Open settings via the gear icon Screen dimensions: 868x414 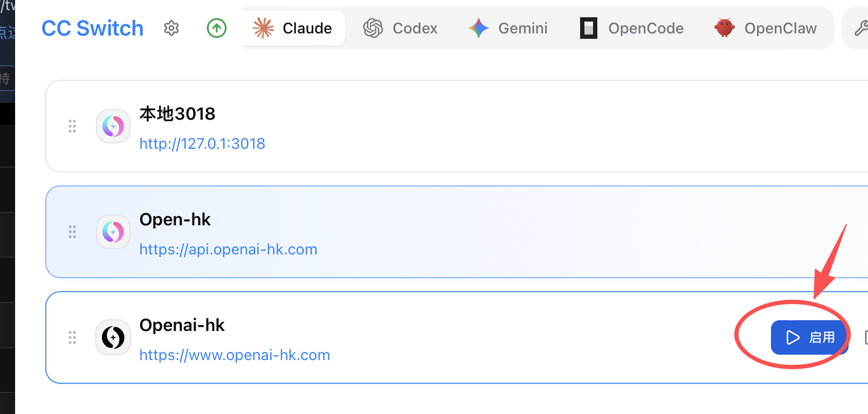(171, 28)
